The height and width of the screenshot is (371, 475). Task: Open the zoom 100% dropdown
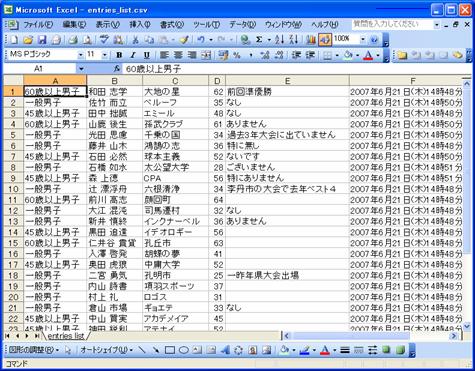pyautogui.click(x=363, y=40)
